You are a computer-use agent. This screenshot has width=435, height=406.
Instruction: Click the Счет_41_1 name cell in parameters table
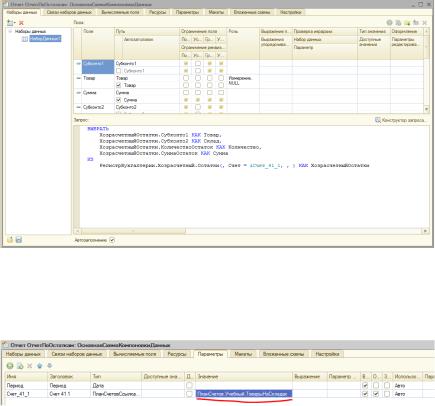(26, 394)
